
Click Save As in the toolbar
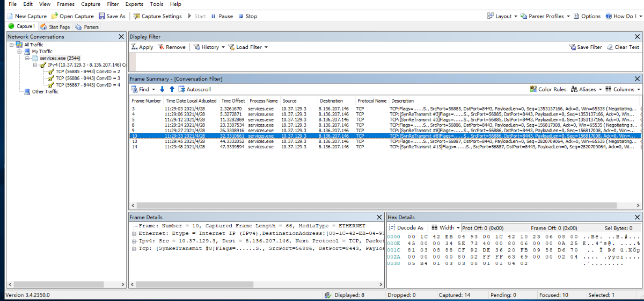[x=112, y=16]
